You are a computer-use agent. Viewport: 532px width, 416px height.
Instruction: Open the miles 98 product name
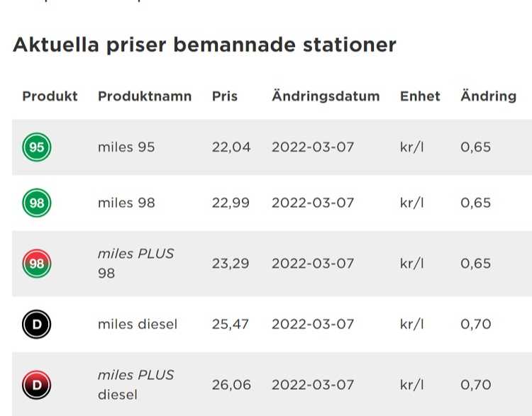[x=126, y=203]
